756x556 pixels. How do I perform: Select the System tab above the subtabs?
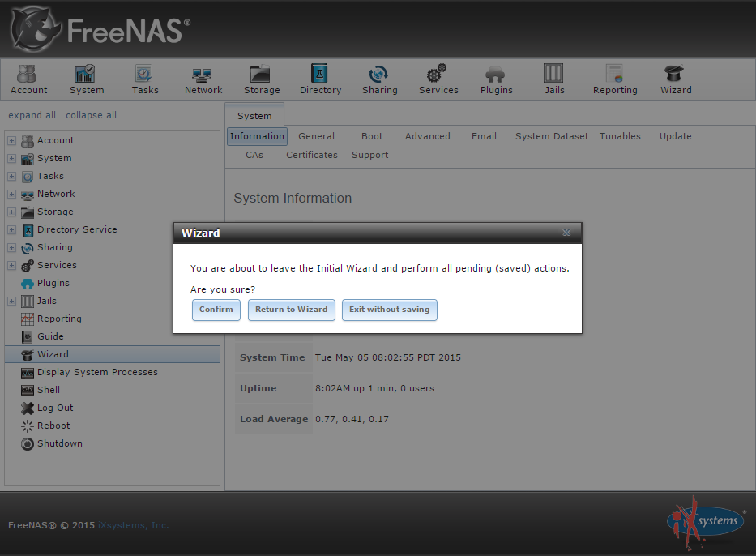point(254,116)
